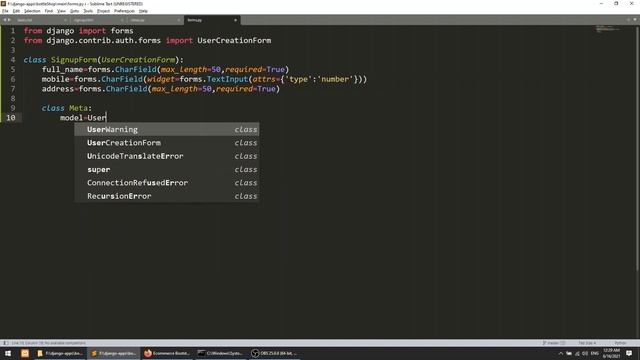Open command prompt taskbar item
The height and width of the screenshot is (360, 640).
tap(220, 353)
